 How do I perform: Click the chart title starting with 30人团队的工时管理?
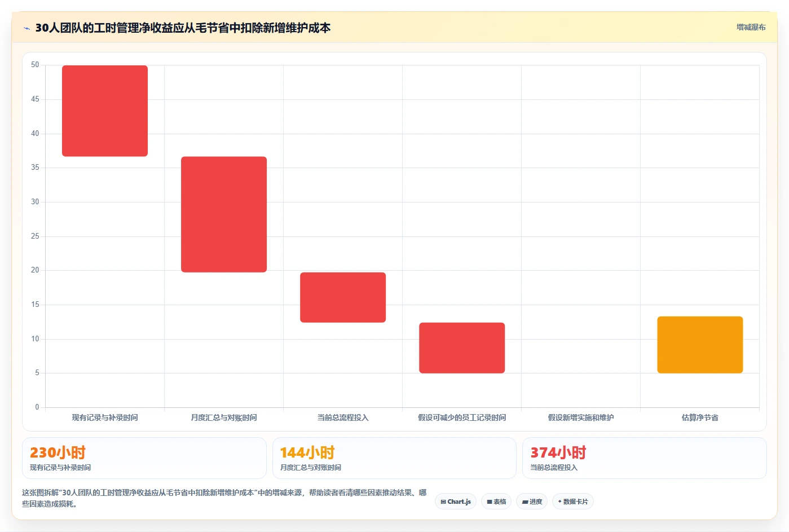coord(183,28)
